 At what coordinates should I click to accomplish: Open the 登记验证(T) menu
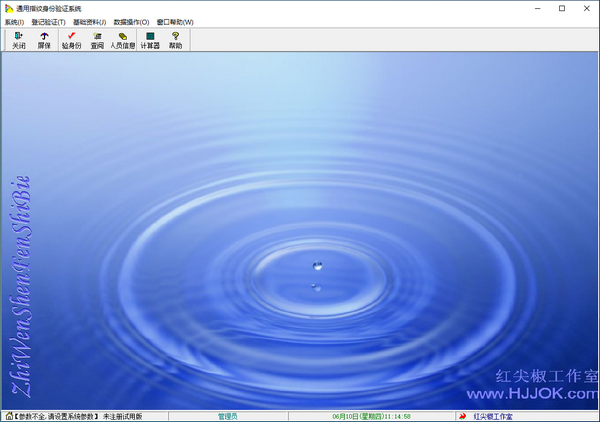coord(48,22)
